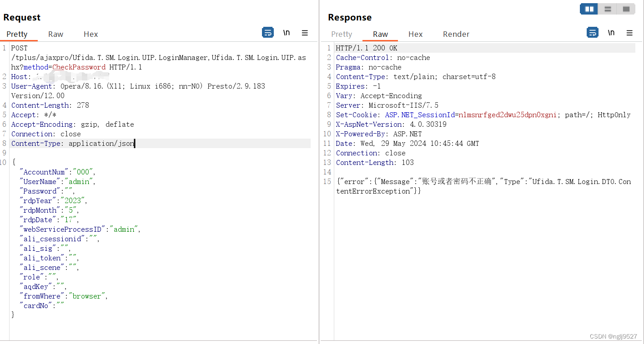644x344 pixels.
Task: Open the Request panel hamburger menu
Action: [305, 33]
